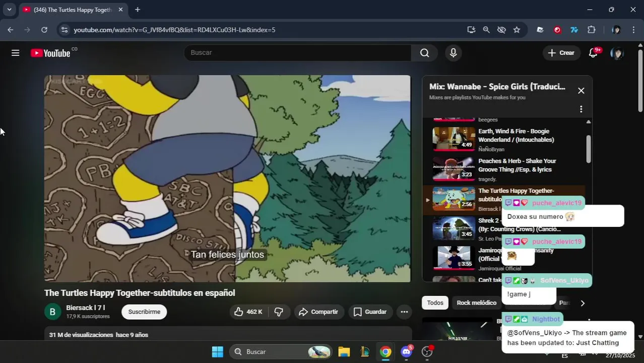
Task: Open the page zoom indicator
Action: (x=486, y=30)
